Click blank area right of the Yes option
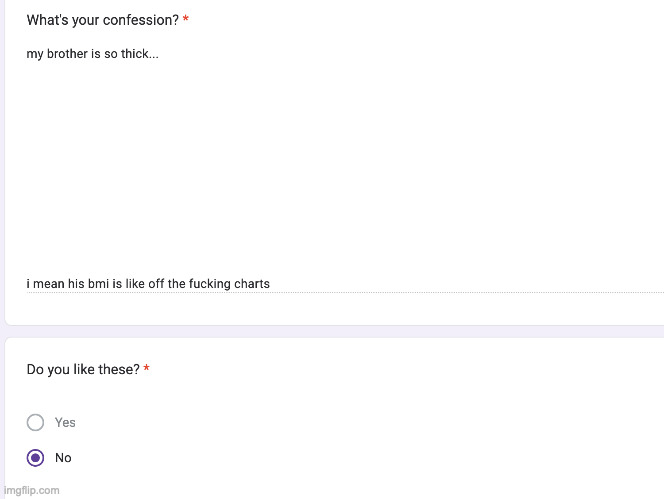Screen dimensions: 664x499 (350, 423)
